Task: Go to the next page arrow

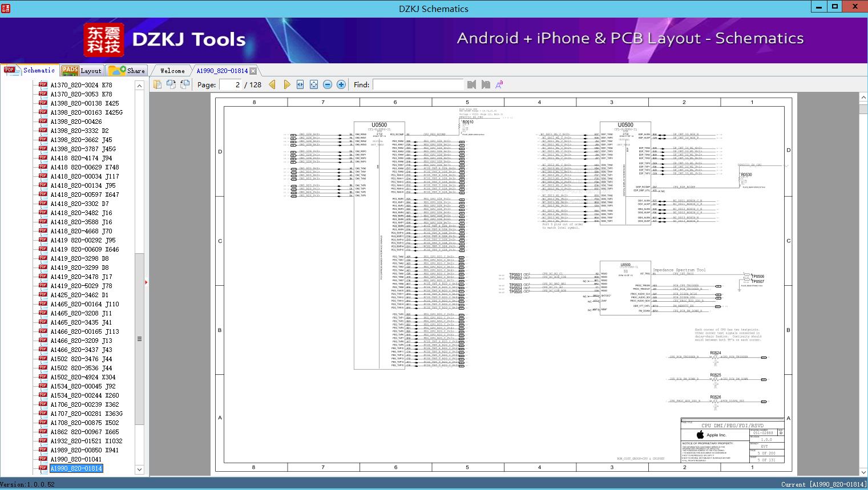Action: pyautogui.click(x=286, y=84)
